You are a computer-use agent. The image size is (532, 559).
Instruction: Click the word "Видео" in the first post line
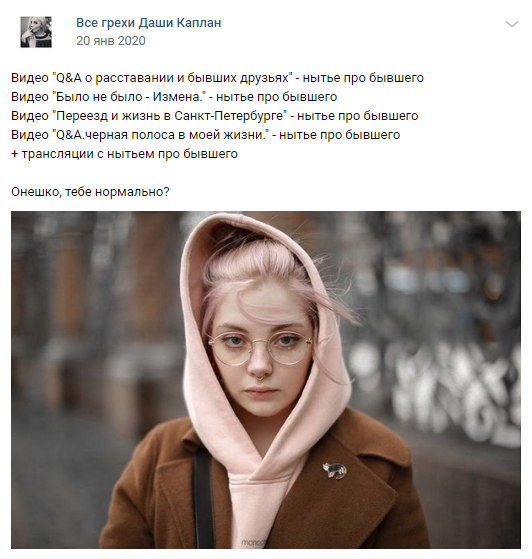pyautogui.click(x=30, y=78)
